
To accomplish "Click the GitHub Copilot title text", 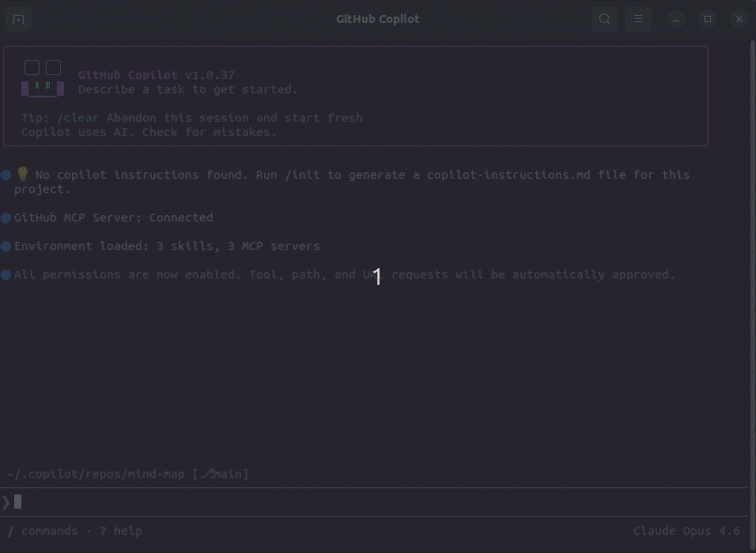I will click(x=127, y=75).
